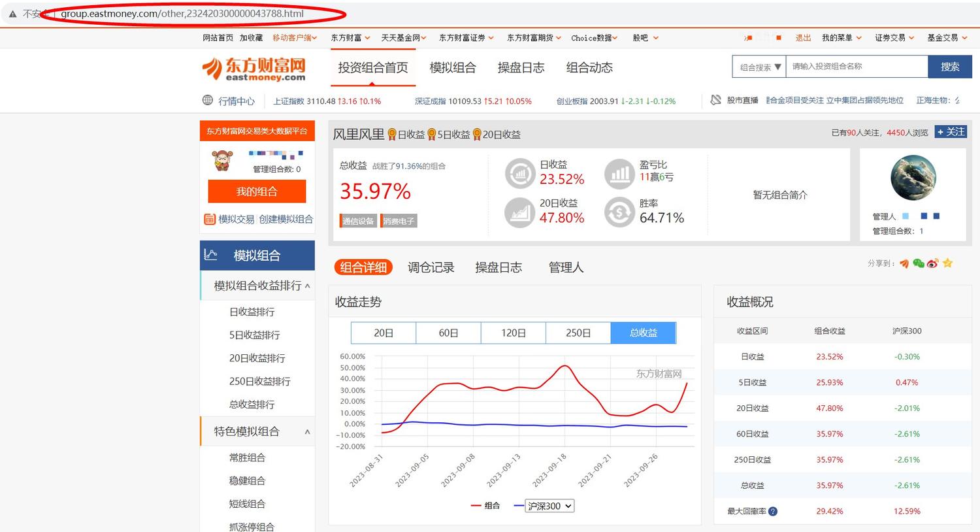The height and width of the screenshot is (532, 980).
Task: Open the 沪深300 benchmark dropdown
Action: point(550,506)
